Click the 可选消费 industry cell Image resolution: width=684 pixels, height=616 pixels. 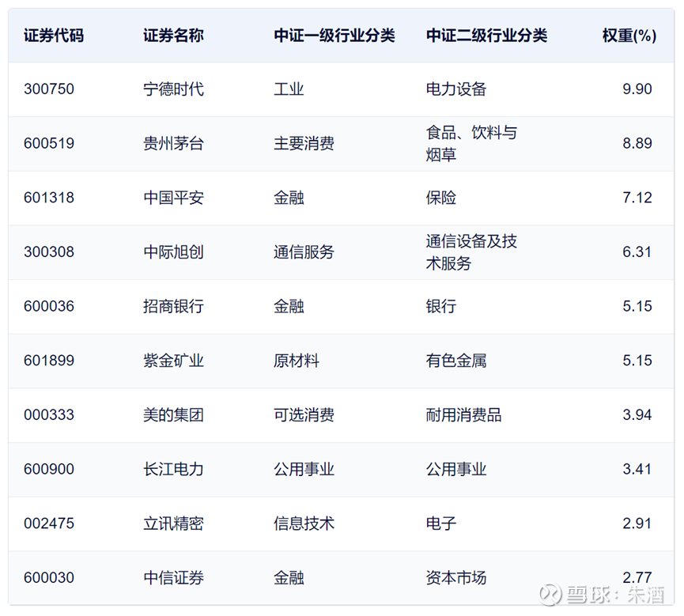point(304,414)
